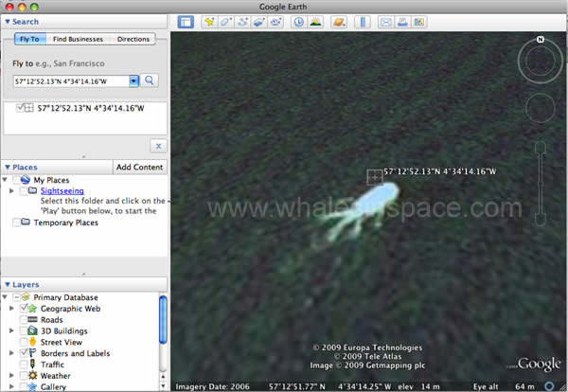568x392 pixels.
Task: Toggle the Geographic Web layer checkbox
Action: pyautogui.click(x=24, y=309)
